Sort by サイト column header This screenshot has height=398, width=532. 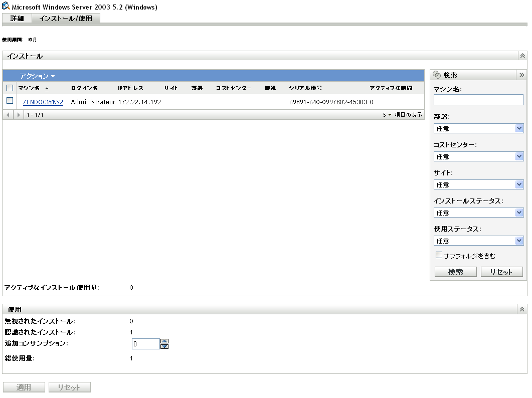pyautogui.click(x=171, y=88)
